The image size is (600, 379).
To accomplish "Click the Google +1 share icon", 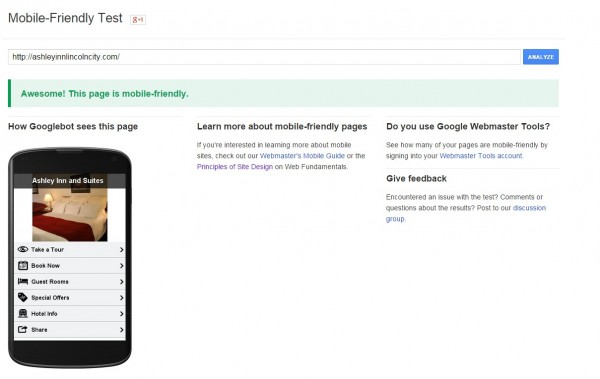I will 138,20.
